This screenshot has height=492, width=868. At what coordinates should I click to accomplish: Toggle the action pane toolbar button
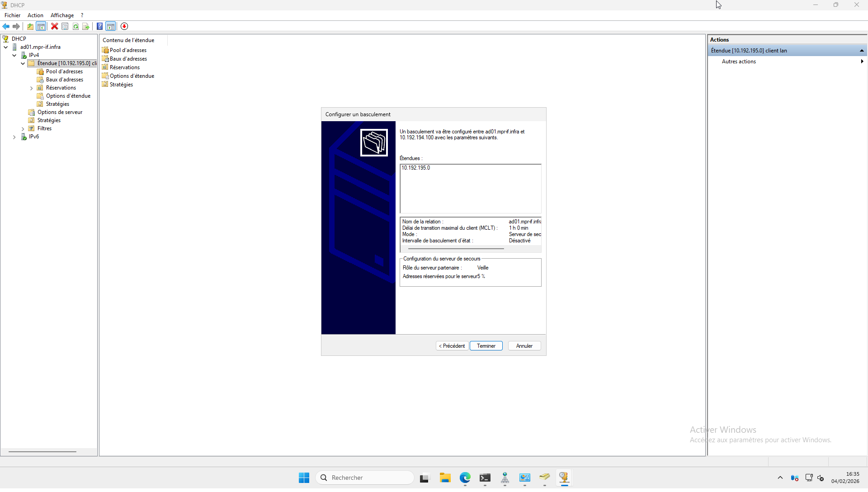click(111, 26)
